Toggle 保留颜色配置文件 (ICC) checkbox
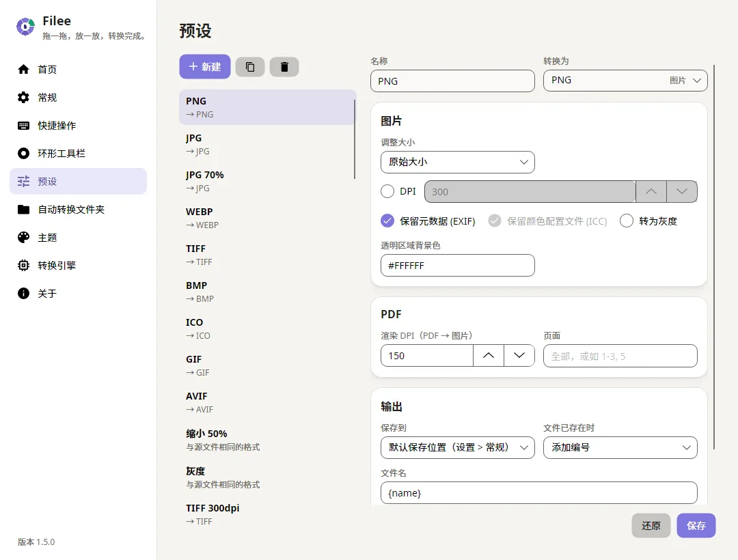Screen dimensions: 738x560 click(495, 221)
